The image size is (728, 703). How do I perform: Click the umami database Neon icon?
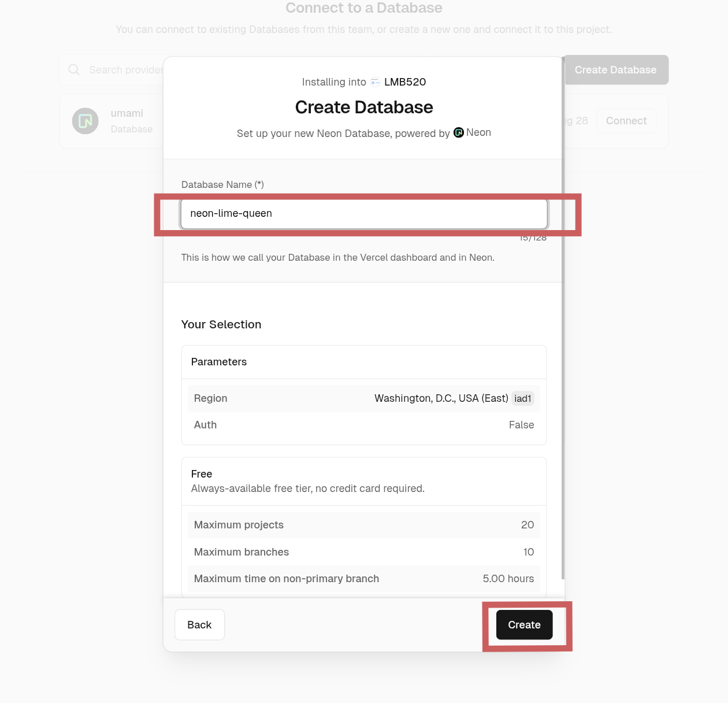pyautogui.click(x=86, y=121)
